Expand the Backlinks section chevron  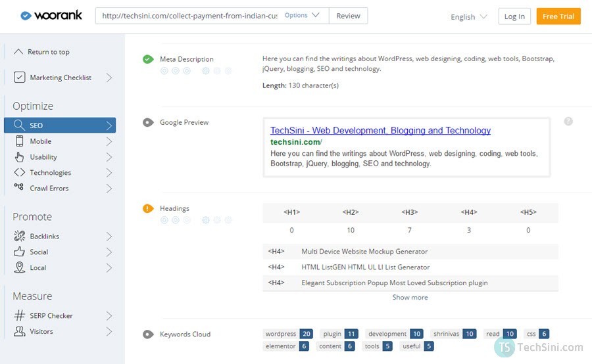pyautogui.click(x=109, y=237)
